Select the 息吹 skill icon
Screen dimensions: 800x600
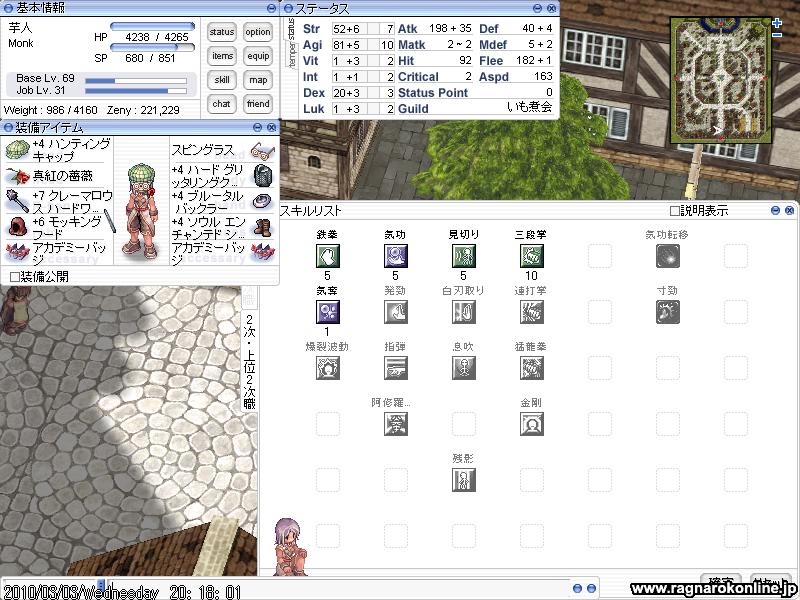[x=464, y=368]
